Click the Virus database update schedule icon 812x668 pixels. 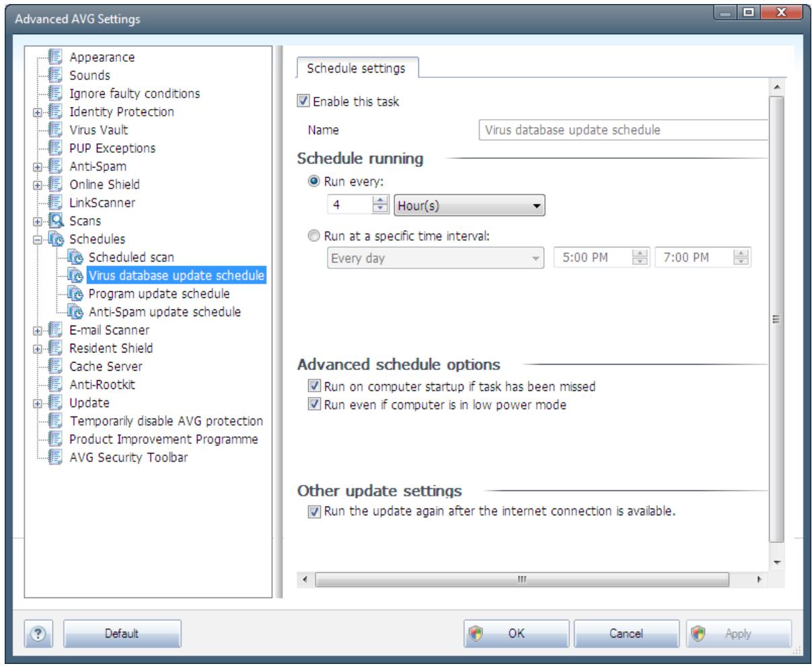(77, 276)
